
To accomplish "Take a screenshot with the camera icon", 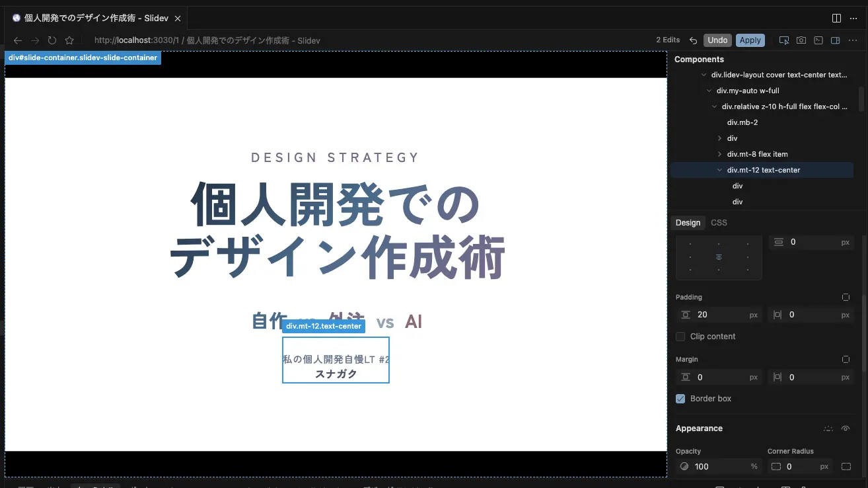I will [x=801, y=40].
